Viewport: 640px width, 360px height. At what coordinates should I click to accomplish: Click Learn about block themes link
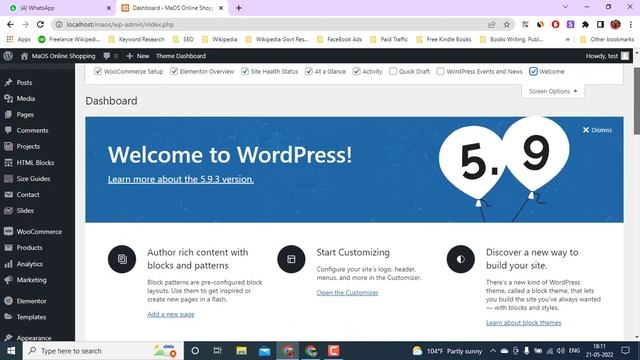(x=523, y=323)
